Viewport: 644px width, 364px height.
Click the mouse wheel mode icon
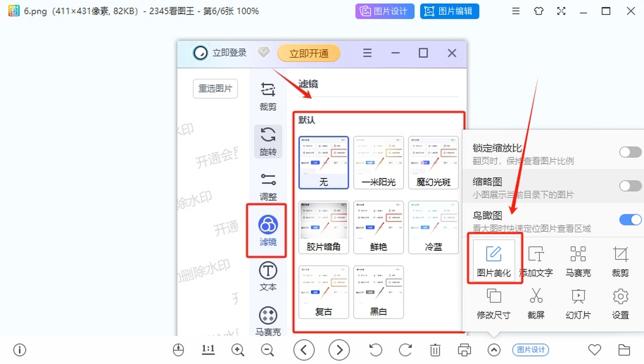(x=178, y=350)
